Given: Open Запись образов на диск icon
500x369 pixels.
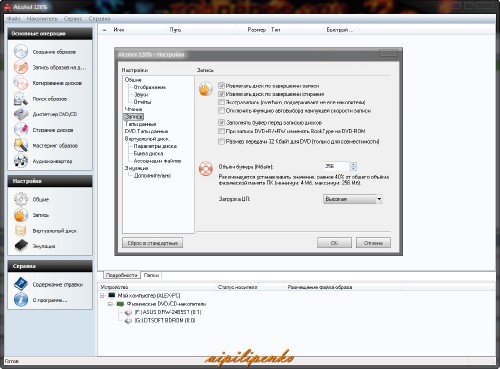Looking at the screenshot, I should 21,67.
